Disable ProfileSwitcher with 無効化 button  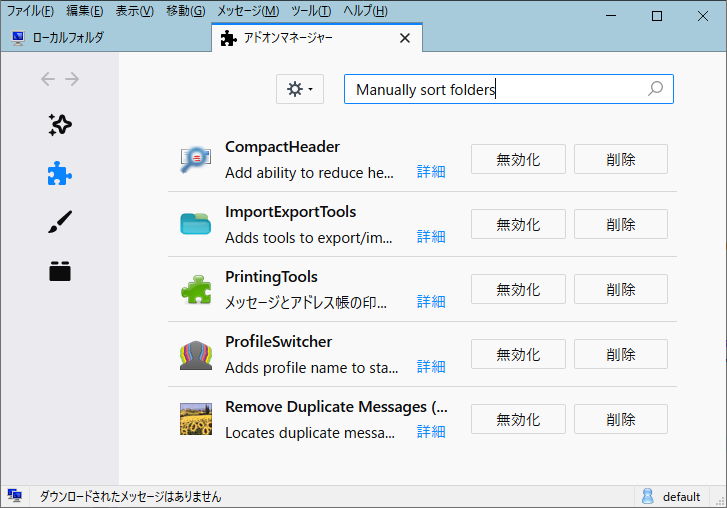(x=518, y=354)
